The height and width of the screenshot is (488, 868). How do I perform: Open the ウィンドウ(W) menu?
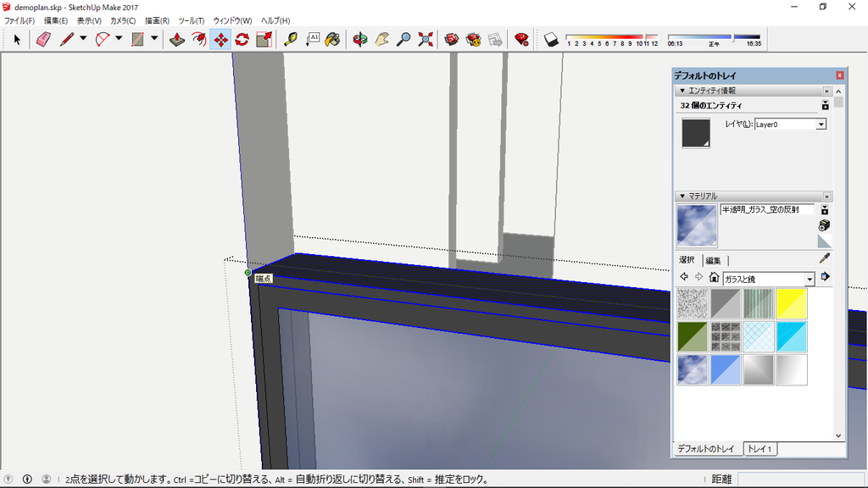(232, 20)
